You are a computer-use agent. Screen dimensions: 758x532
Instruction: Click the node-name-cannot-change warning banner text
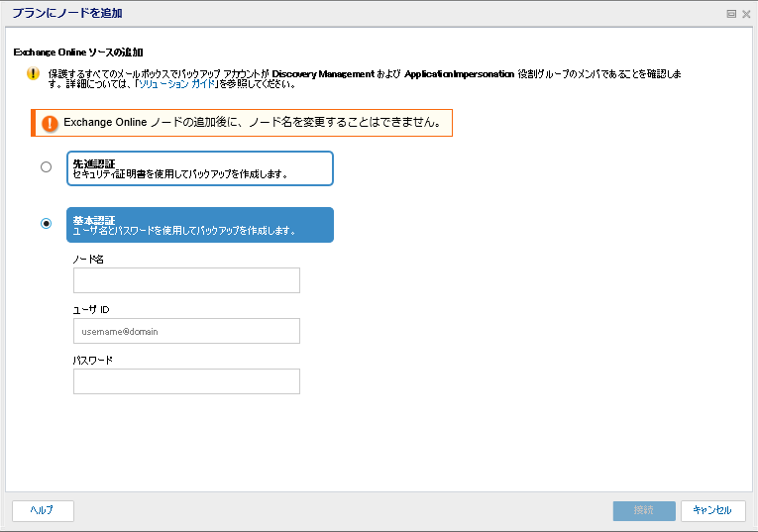(252, 122)
